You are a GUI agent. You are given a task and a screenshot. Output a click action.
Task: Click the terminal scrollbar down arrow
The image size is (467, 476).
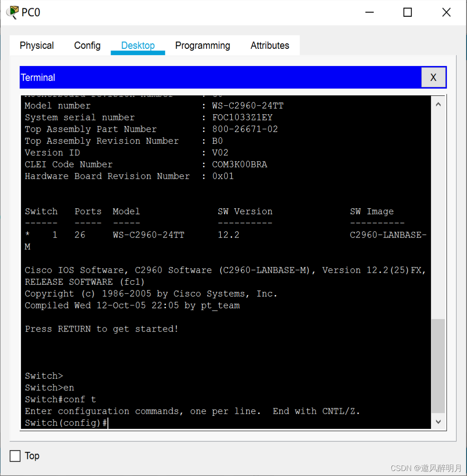(x=438, y=422)
